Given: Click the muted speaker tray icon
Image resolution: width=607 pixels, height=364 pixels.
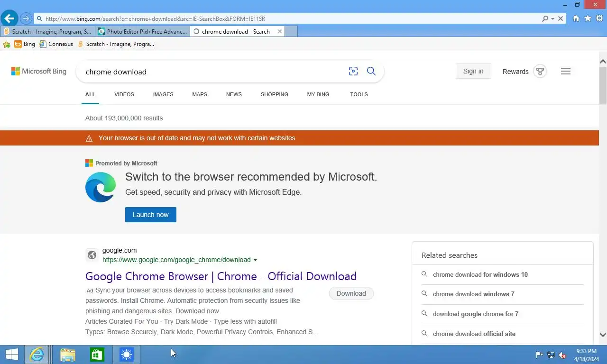Looking at the screenshot, I should [562, 355].
